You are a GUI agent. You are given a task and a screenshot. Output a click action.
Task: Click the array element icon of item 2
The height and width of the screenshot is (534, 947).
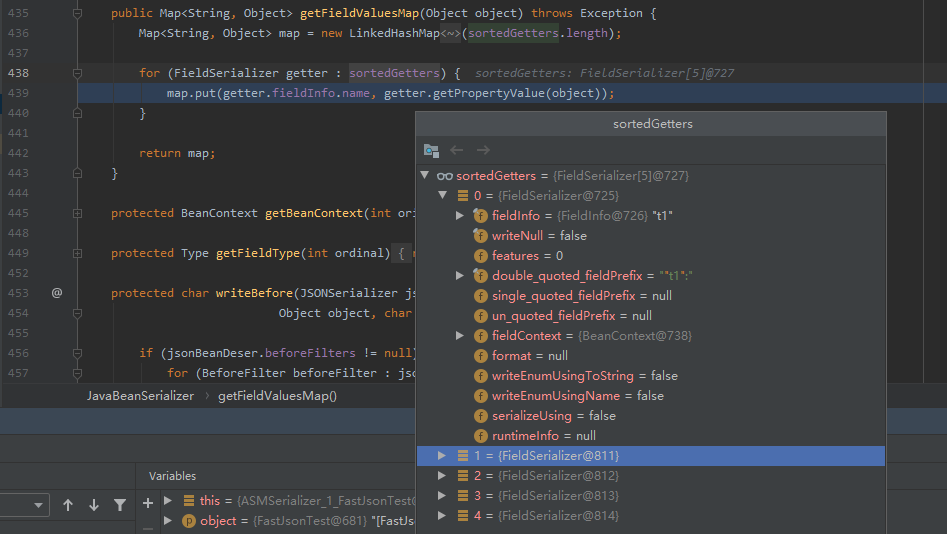pos(463,476)
